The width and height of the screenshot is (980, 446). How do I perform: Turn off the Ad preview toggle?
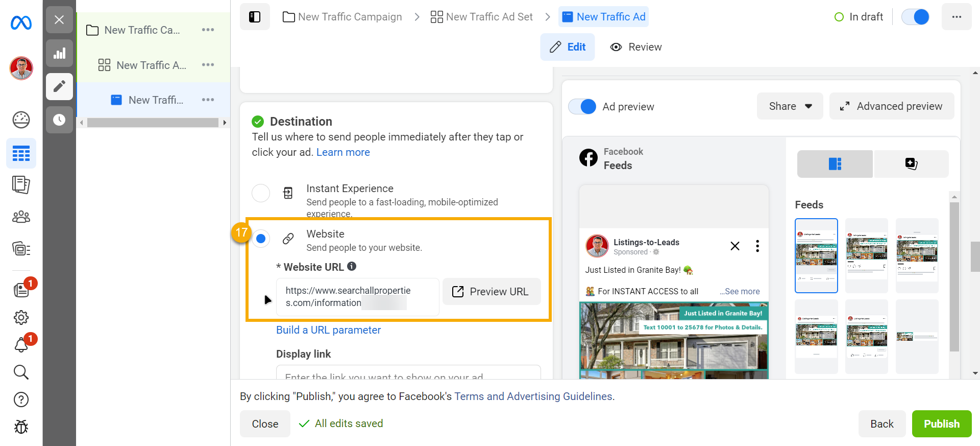(582, 106)
